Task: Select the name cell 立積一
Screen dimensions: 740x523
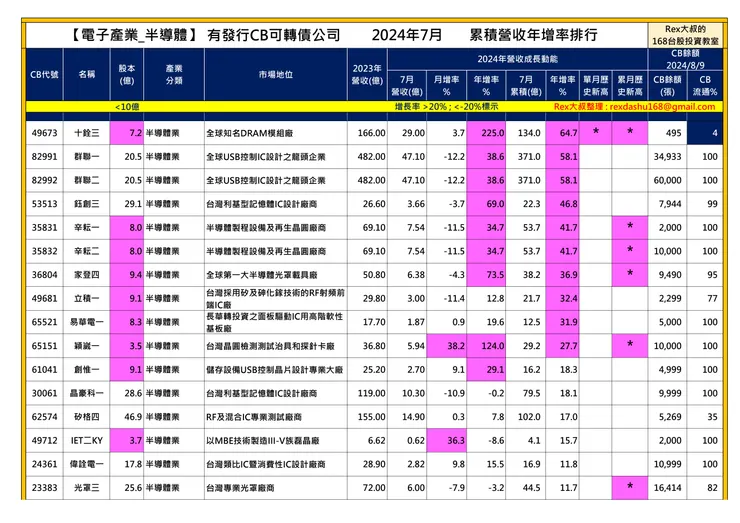Action: click(x=87, y=298)
